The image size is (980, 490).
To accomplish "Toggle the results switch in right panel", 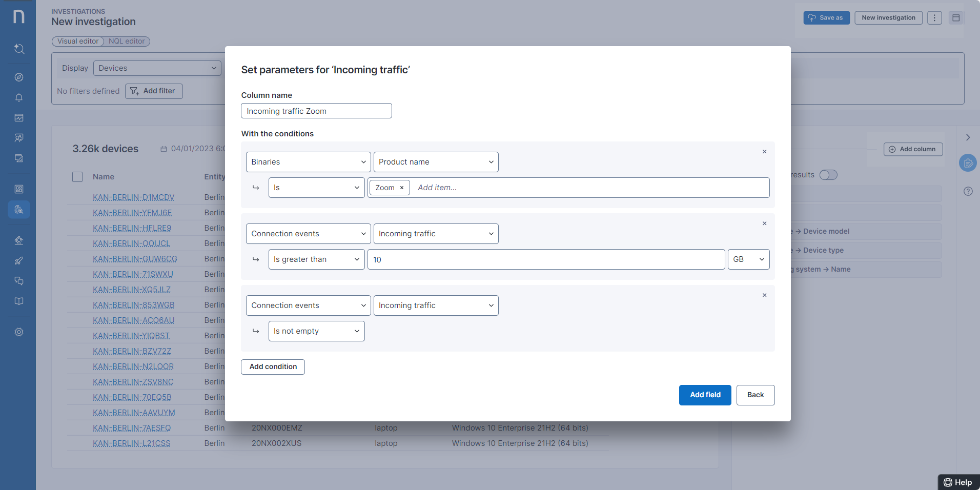I will (828, 175).
